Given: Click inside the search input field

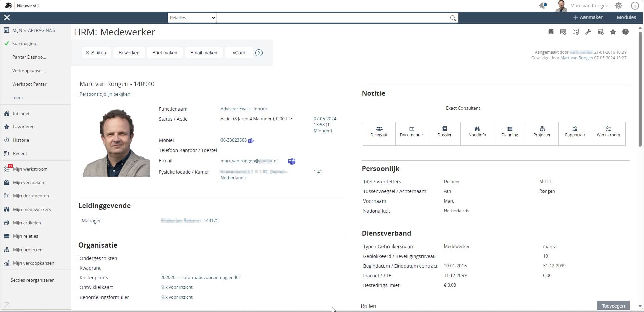Looking at the screenshot, I should tap(333, 18).
